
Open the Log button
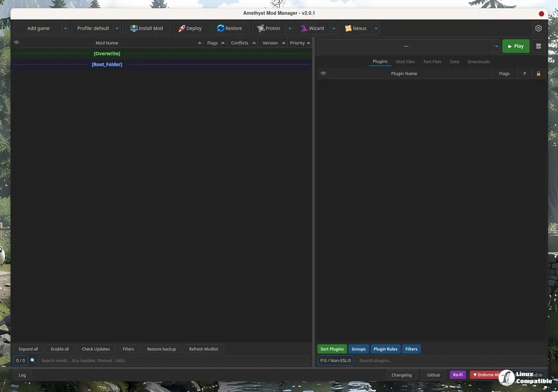pos(22,375)
